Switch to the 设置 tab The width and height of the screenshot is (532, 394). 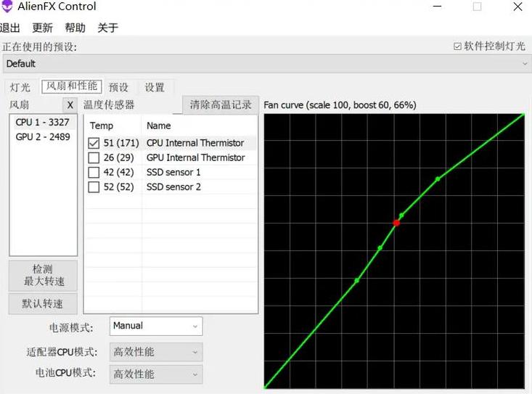pyautogui.click(x=155, y=88)
